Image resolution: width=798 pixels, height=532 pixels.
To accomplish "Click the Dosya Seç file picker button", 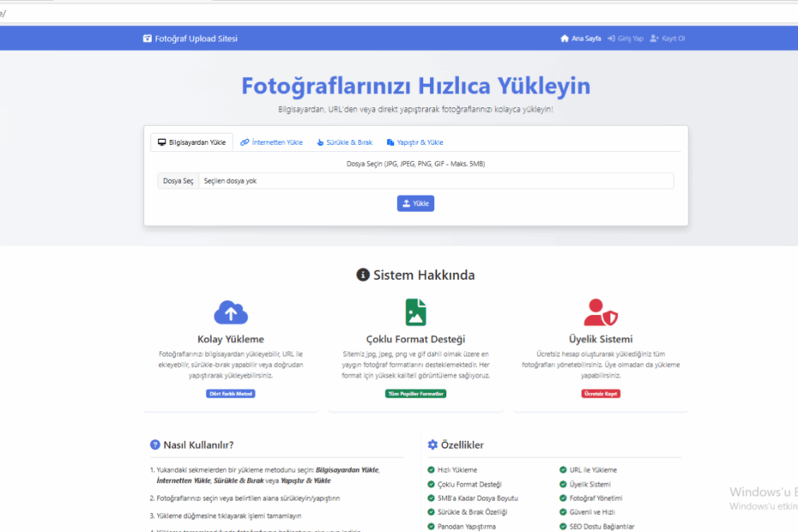I will tap(178, 181).
